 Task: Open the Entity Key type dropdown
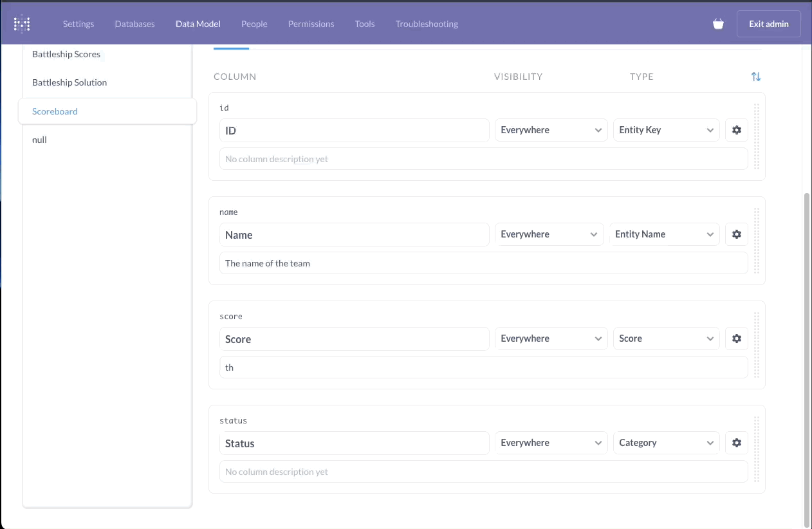(666, 129)
